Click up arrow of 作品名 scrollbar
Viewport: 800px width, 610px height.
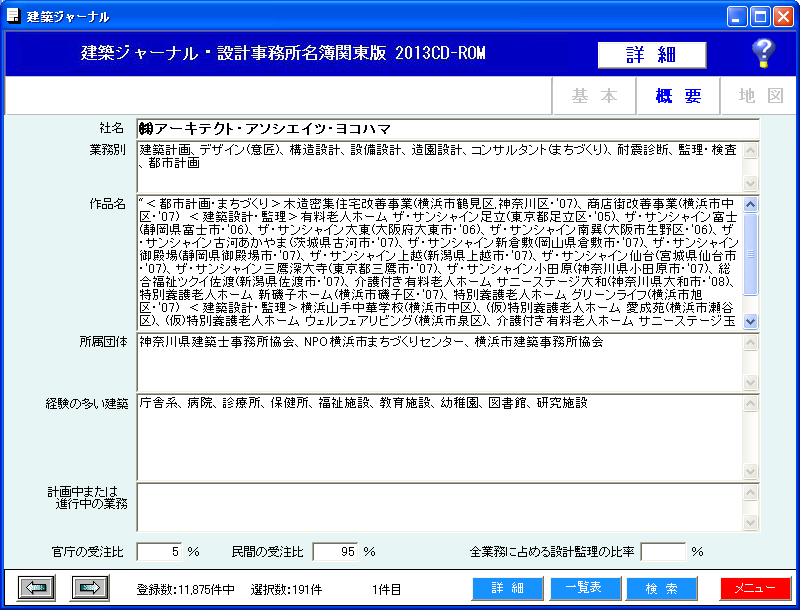[751, 205]
